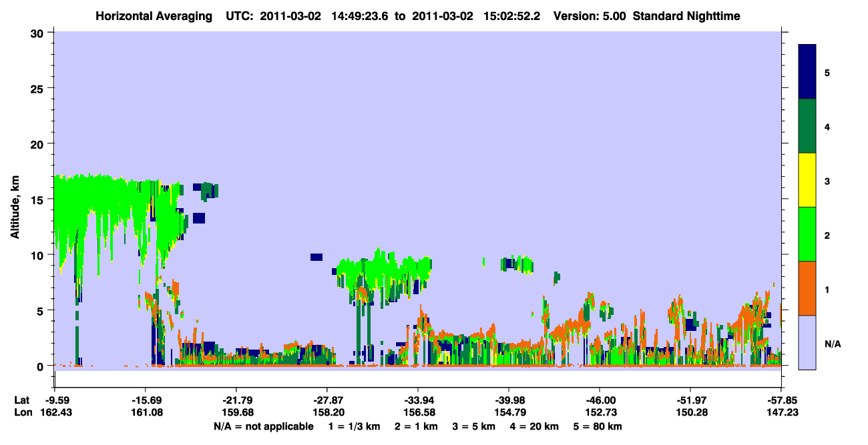Click the latitude value -39.98

click(509, 400)
